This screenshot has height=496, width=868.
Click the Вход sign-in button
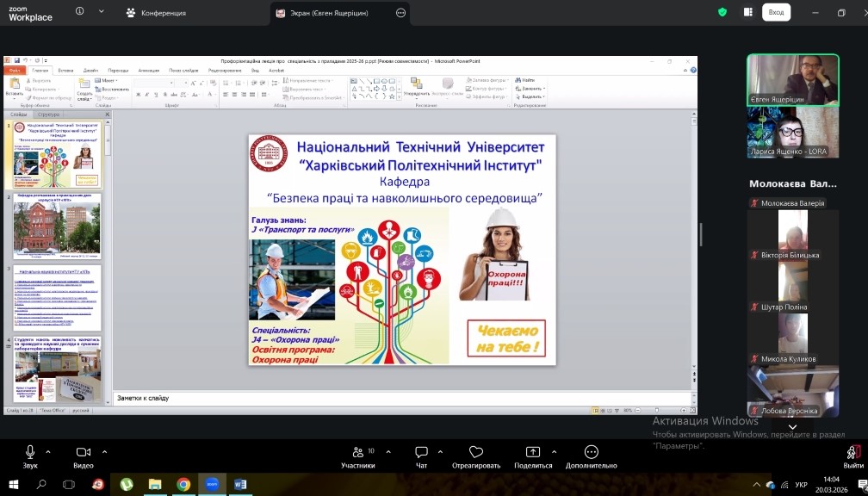tap(775, 12)
